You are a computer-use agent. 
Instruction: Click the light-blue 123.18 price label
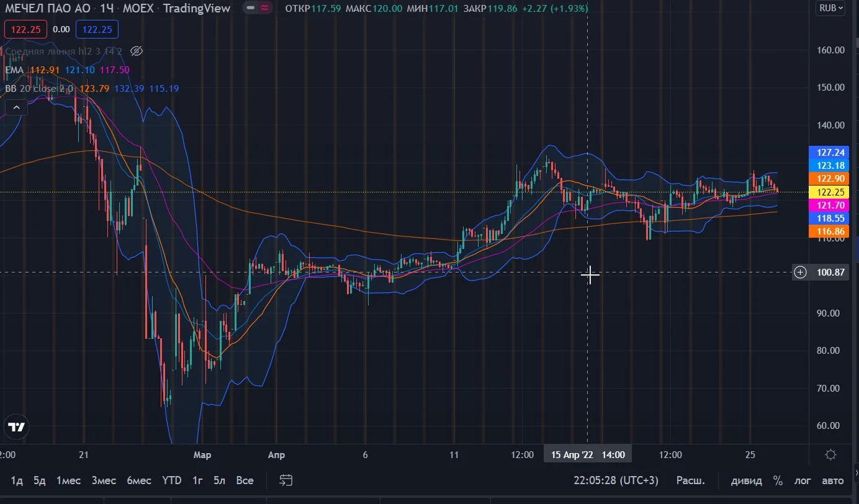pyautogui.click(x=828, y=165)
